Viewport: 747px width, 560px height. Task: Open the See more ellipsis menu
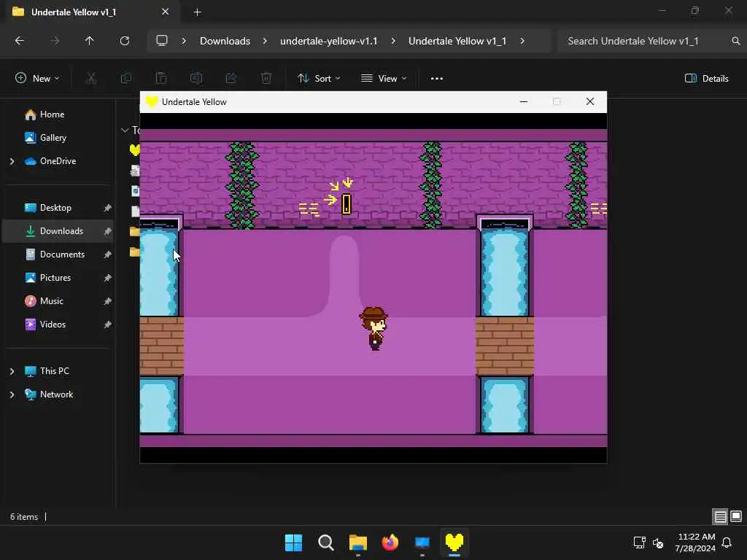[x=437, y=79]
